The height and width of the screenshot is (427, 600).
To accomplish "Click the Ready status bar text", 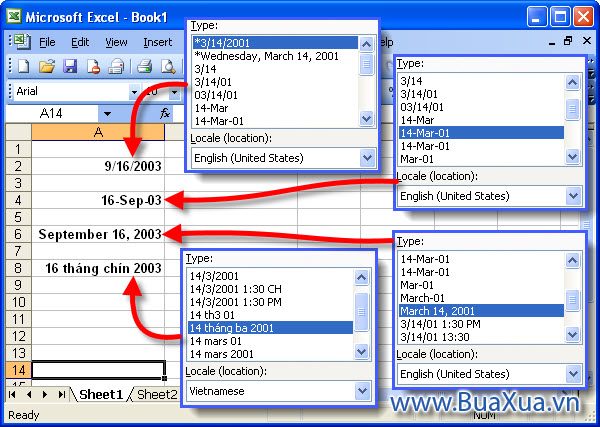I will (24, 415).
